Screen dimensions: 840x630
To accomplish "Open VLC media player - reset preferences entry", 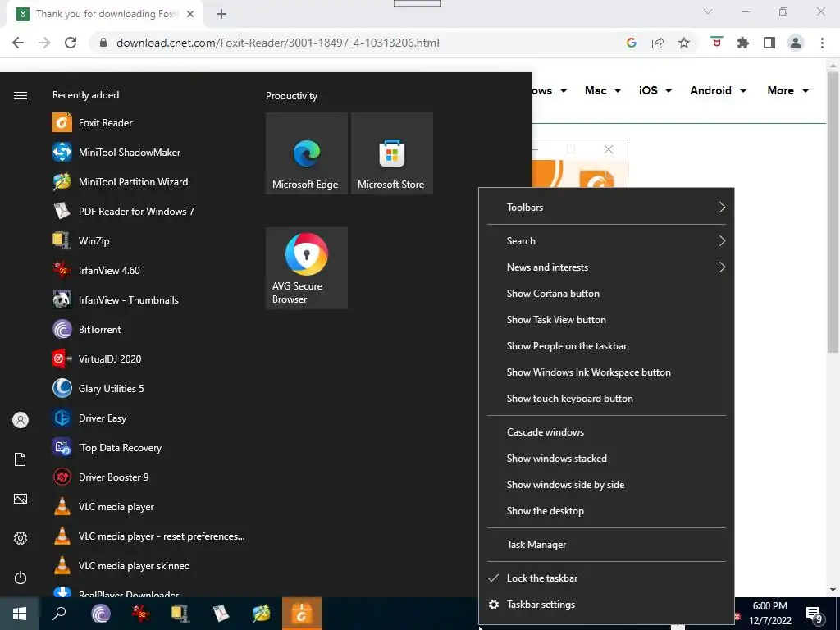I will (x=150, y=536).
